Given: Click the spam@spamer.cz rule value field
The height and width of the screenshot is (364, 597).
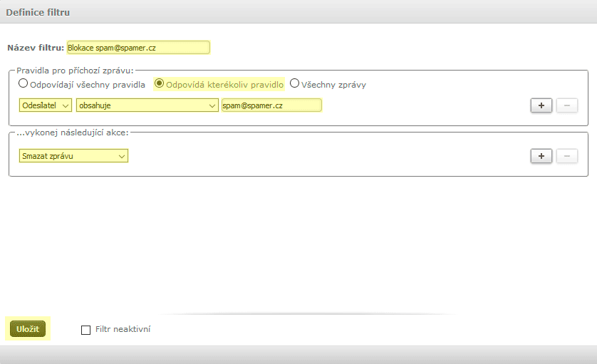Looking at the screenshot, I should (x=271, y=105).
